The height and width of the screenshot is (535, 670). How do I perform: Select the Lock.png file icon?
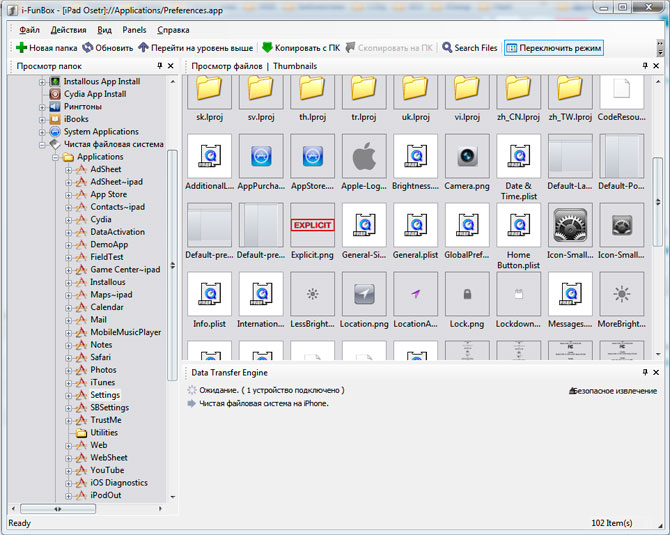(467, 294)
